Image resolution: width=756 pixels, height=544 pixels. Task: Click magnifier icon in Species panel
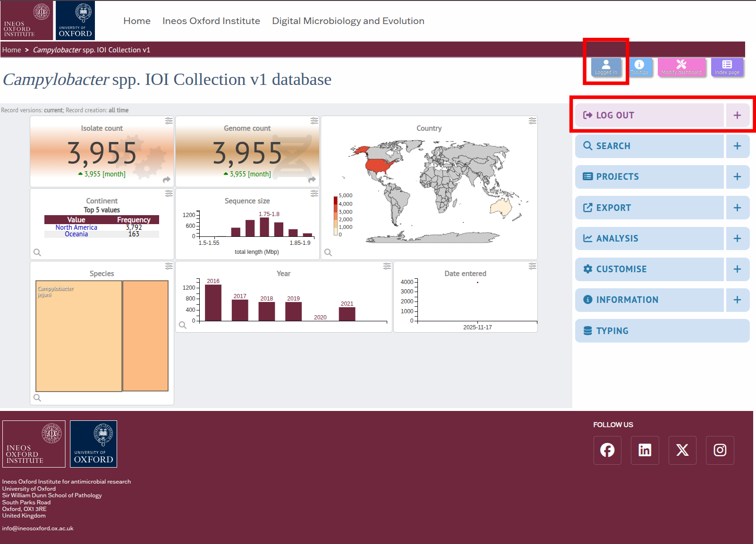[x=37, y=398]
